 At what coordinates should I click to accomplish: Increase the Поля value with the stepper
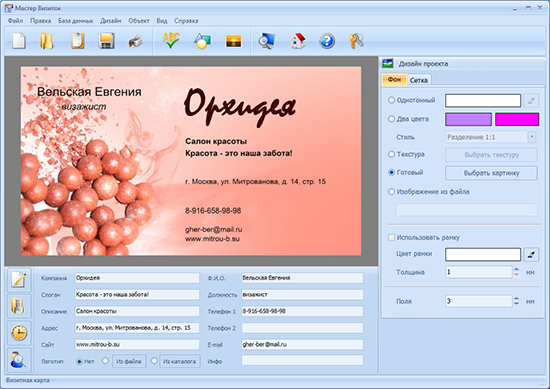[516, 299]
